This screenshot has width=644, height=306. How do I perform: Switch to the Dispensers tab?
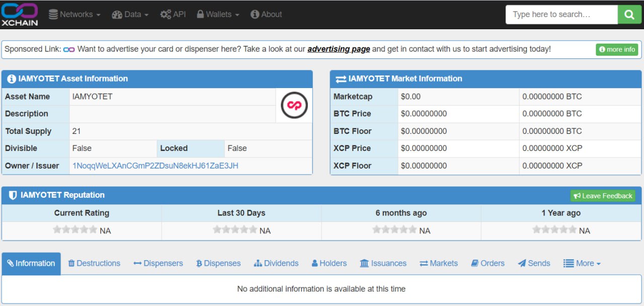pyautogui.click(x=158, y=263)
